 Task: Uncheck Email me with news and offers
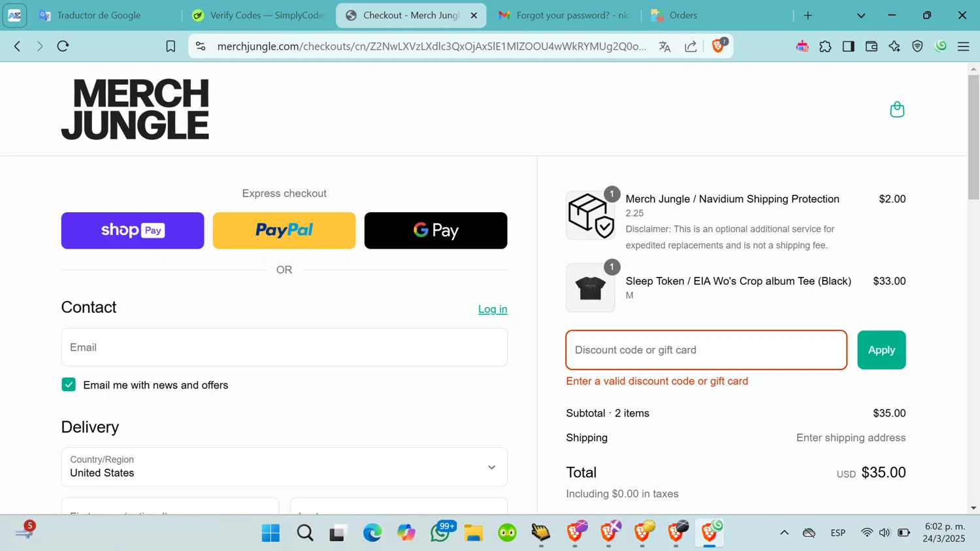click(x=69, y=385)
